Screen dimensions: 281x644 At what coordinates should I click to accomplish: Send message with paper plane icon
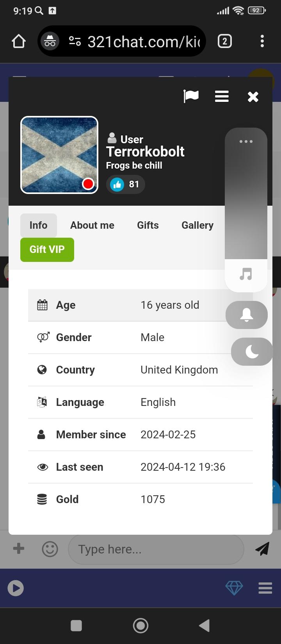[262, 549]
